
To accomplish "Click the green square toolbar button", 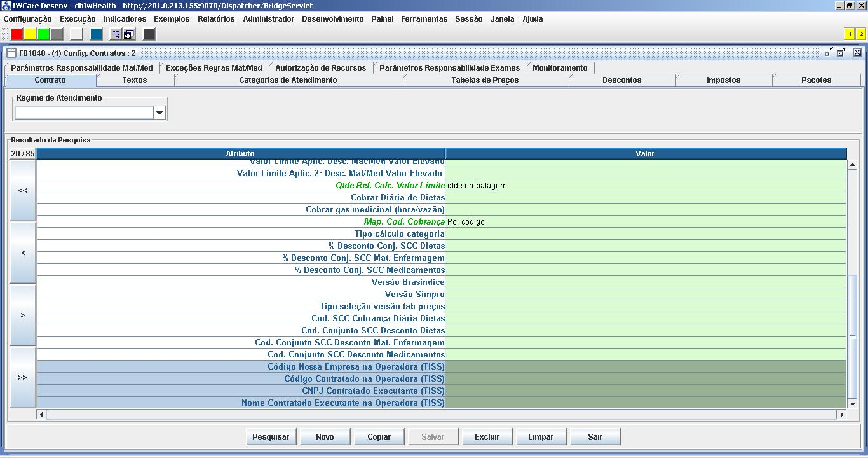I will click(44, 34).
